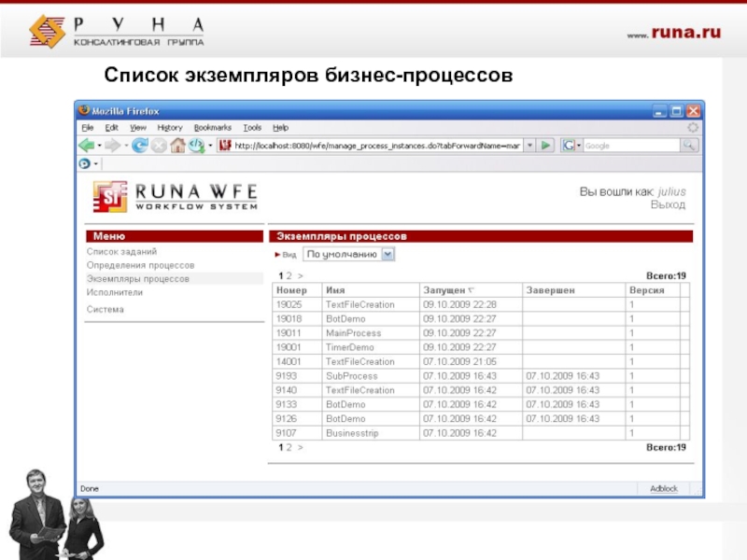Expand the 'Вид' view settings triangle
Image resolution: width=747 pixels, height=560 pixels.
(x=277, y=254)
